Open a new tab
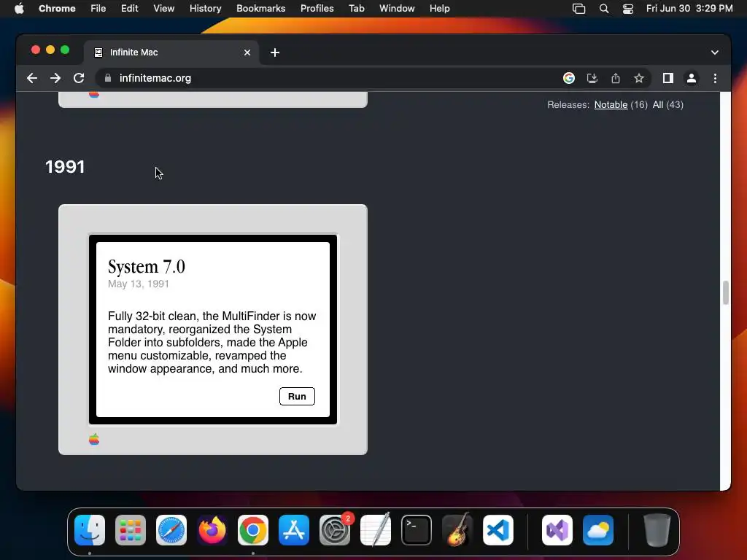The height and width of the screenshot is (560, 747). [x=275, y=52]
